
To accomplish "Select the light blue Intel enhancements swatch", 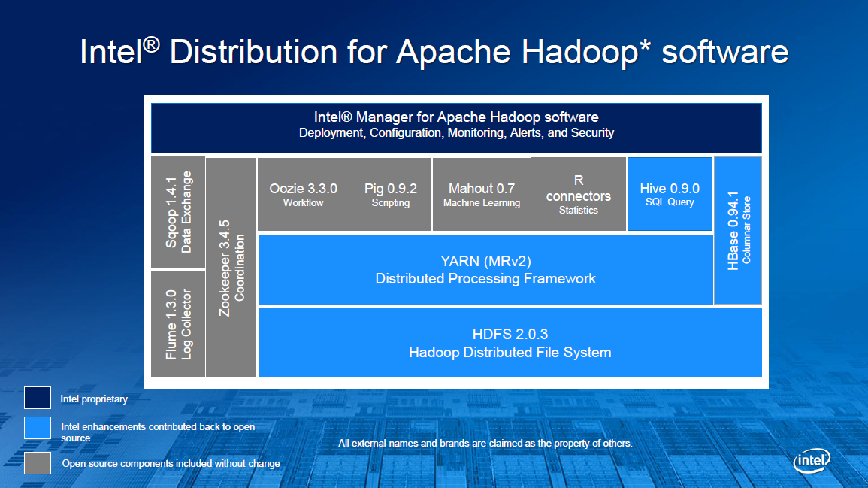I will (x=38, y=428).
